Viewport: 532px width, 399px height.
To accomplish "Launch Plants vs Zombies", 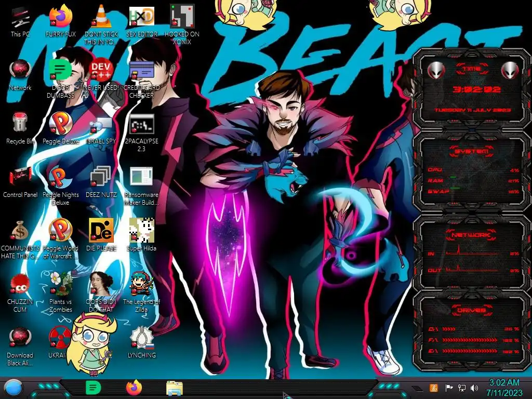I will point(60,292).
